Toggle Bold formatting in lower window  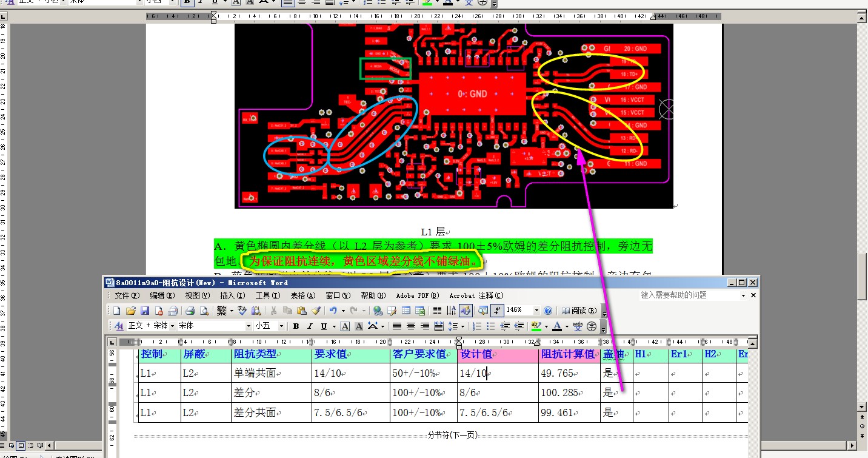[x=296, y=326]
